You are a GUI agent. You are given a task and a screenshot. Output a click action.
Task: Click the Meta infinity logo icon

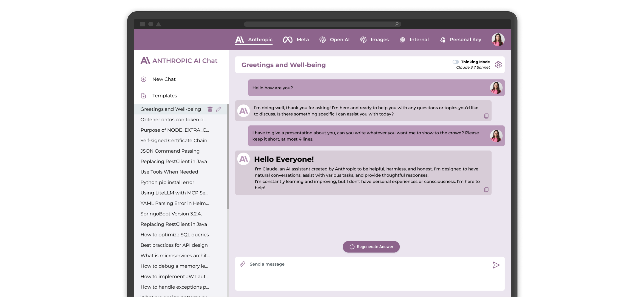[287, 39]
